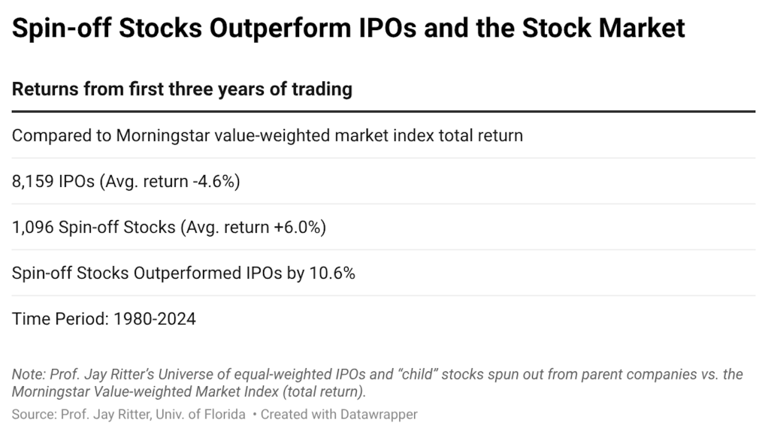Select the 'Returns from first three years' header
Screen dimensions: 768x435
pyautogui.click(x=182, y=90)
